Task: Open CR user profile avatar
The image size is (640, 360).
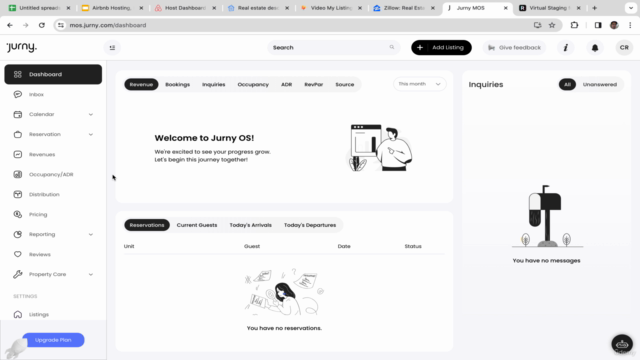Action: coord(624,48)
